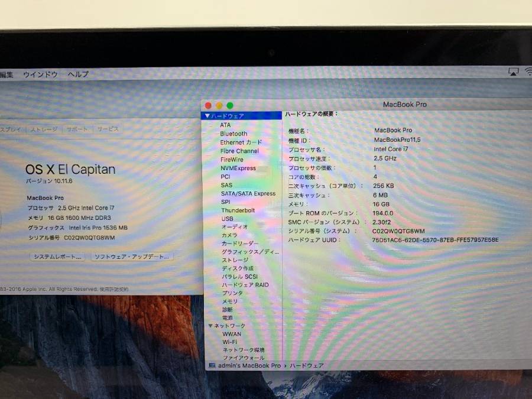Select WWAN under ネットワーク

click(x=232, y=334)
